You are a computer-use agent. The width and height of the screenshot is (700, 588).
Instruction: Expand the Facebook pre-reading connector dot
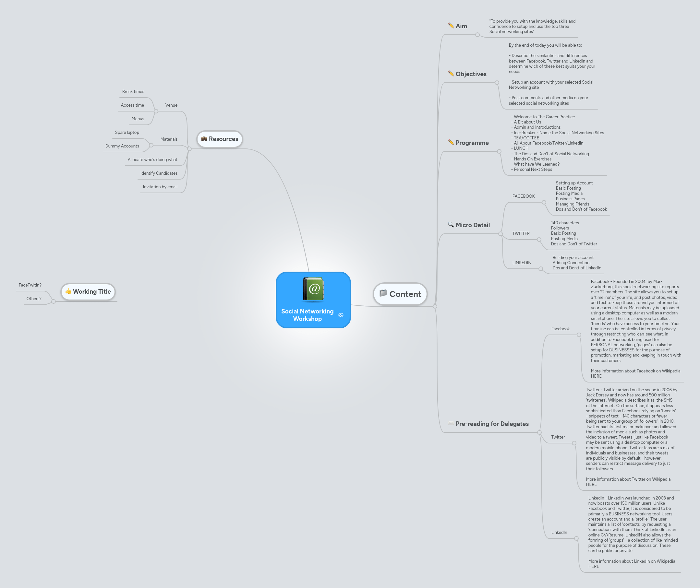pos(579,334)
